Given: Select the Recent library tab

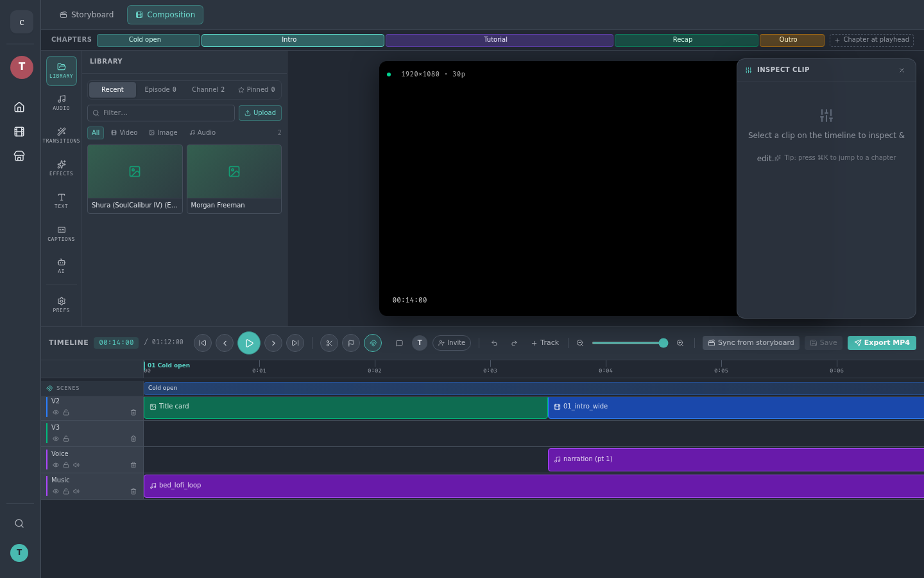Looking at the screenshot, I should pos(112,90).
